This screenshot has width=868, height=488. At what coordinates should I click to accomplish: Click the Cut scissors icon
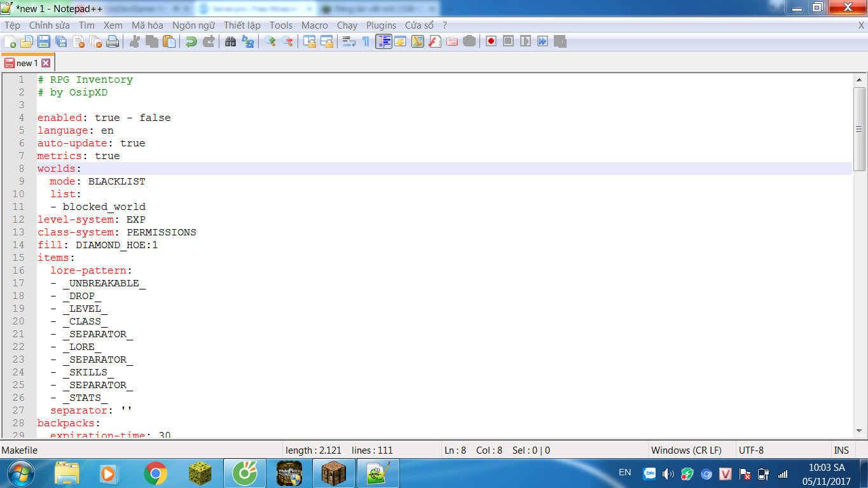tap(135, 41)
